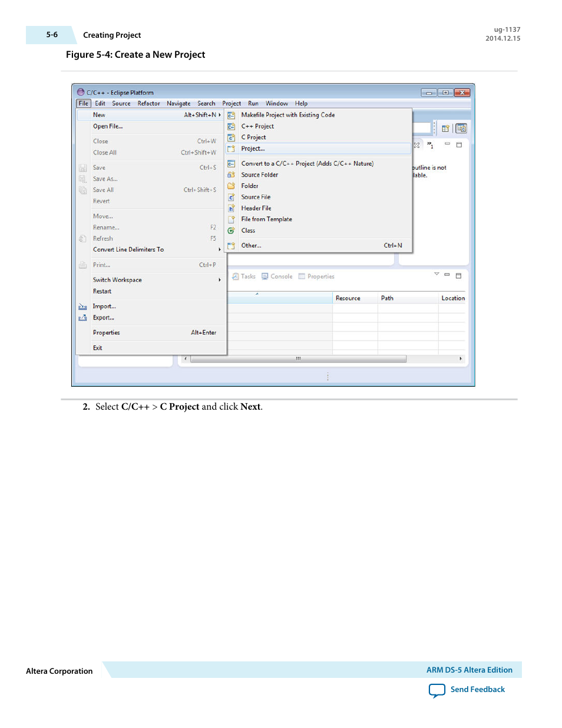Switch to the Properties tab
Viewport: 562px width, 728px height.
(x=316, y=276)
